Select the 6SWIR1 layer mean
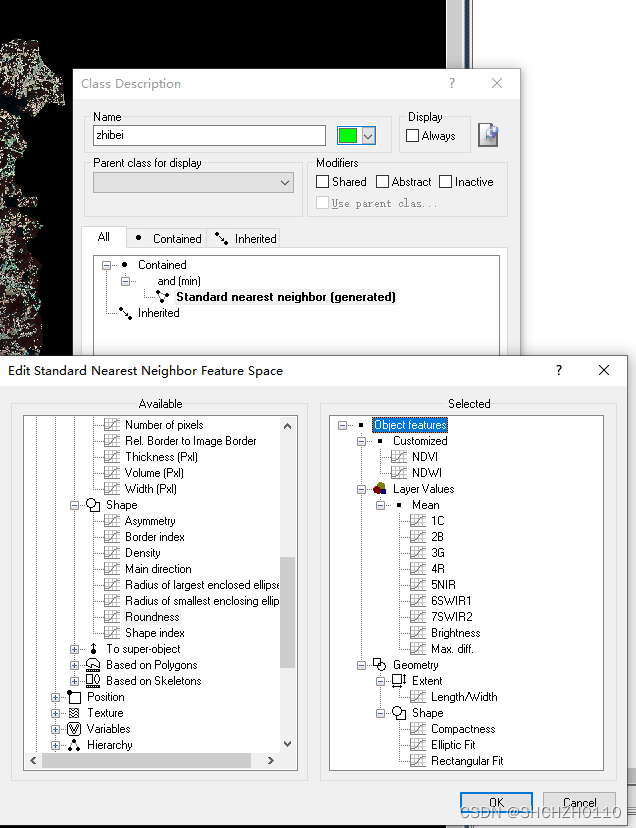Screen dimensions: 636x828 click(x=451, y=601)
